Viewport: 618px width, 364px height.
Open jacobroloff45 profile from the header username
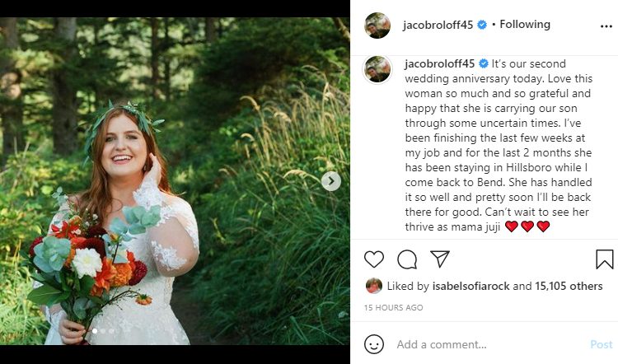[439, 25]
